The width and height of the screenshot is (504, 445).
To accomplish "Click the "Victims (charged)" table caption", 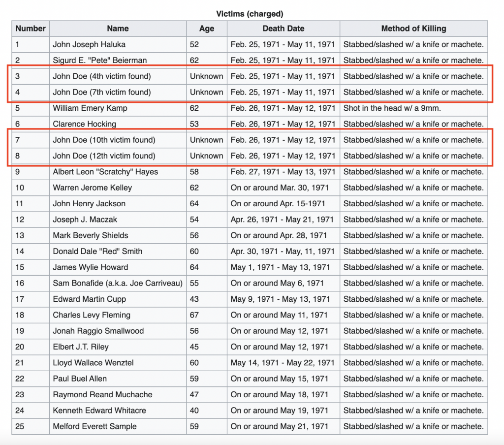I will click(x=250, y=14).
